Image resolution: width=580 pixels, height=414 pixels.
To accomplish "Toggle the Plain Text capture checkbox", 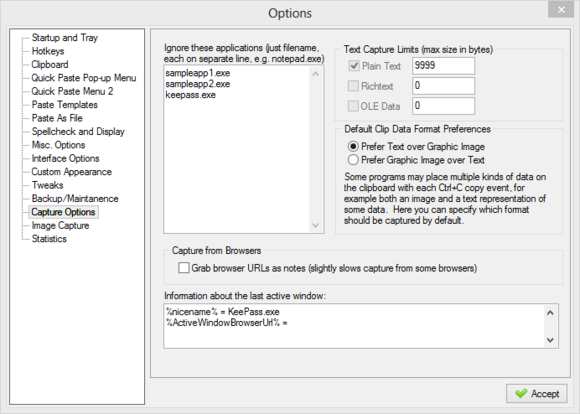I will 354,66.
